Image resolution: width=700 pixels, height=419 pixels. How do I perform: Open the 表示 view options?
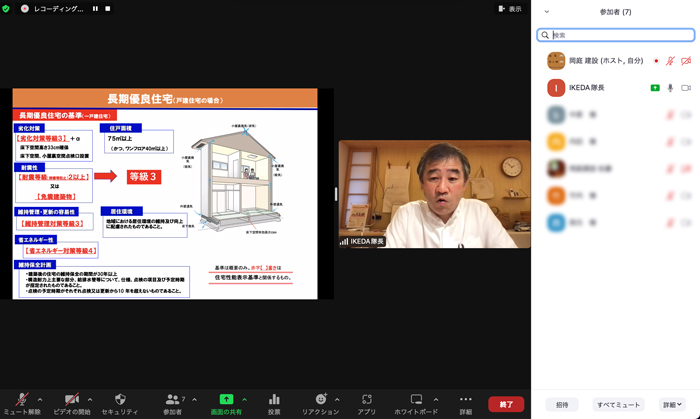[x=510, y=9]
